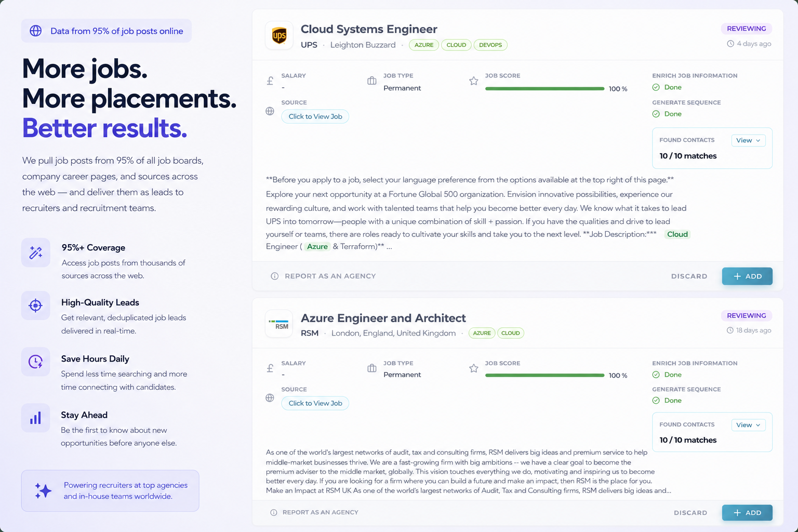Click the AZURE tag on UPS job
The height and width of the screenshot is (532, 798).
pyautogui.click(x=424, y=45)
